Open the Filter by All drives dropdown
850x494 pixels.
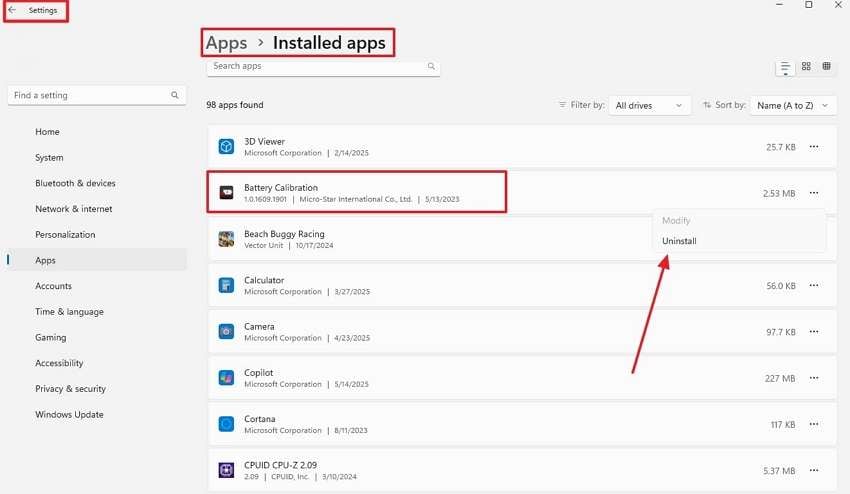point(649,105)
